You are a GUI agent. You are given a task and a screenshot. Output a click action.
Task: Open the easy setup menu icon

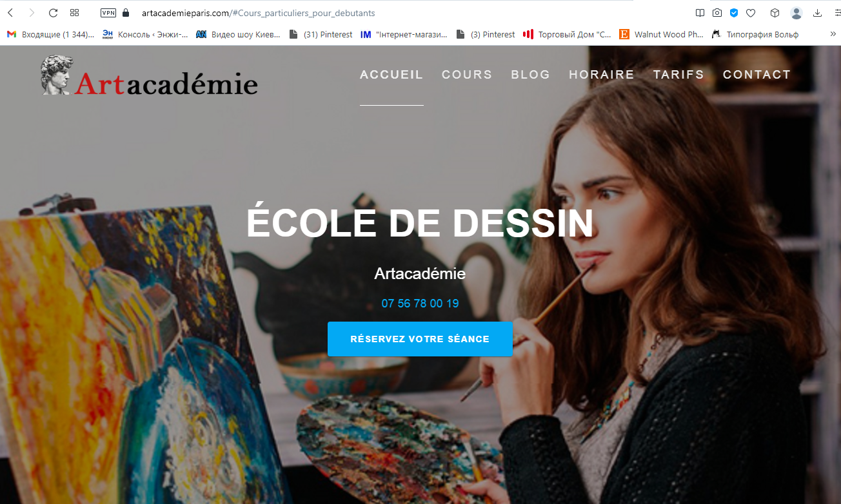click(x=837, y=13)
